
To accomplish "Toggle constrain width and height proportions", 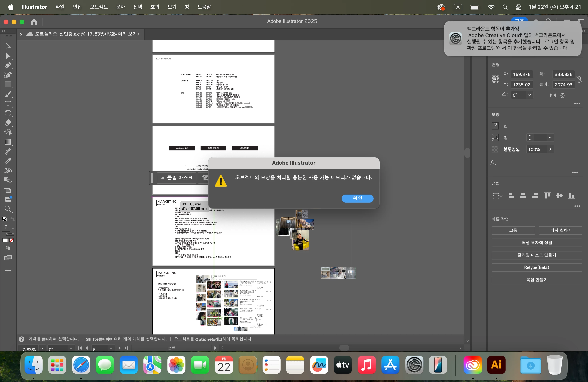I will pos(579,80).
